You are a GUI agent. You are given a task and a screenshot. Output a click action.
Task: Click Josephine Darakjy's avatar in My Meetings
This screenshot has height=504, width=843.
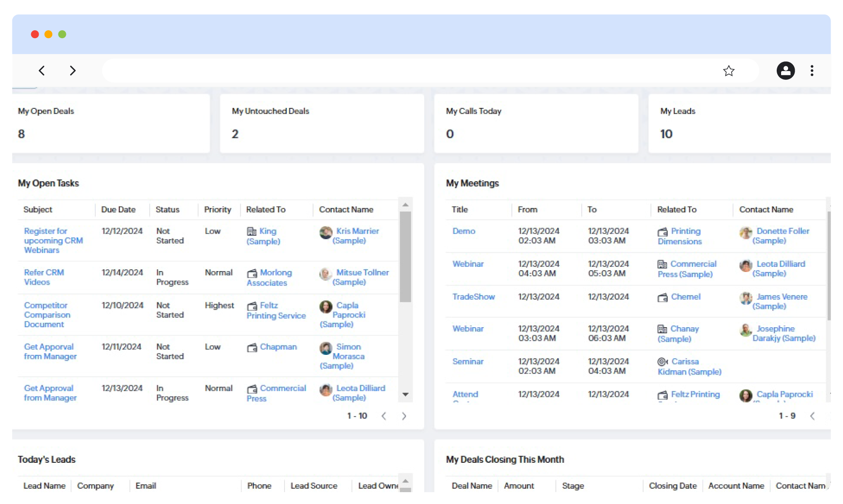tap(745, 330)
